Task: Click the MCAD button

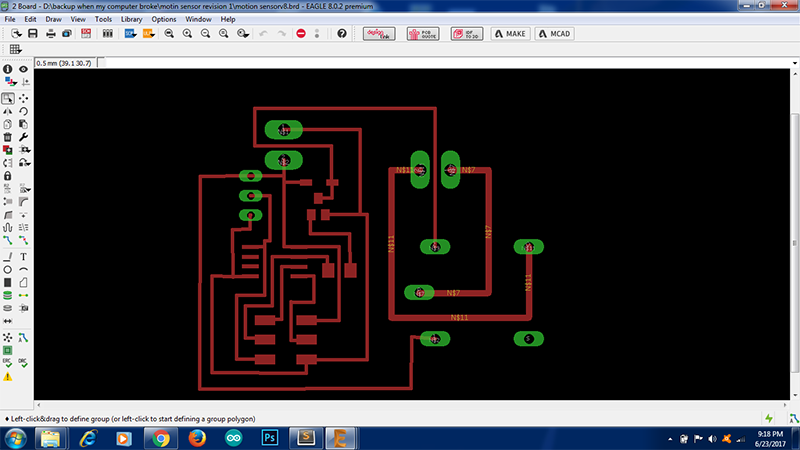Action: pos(554,34)
